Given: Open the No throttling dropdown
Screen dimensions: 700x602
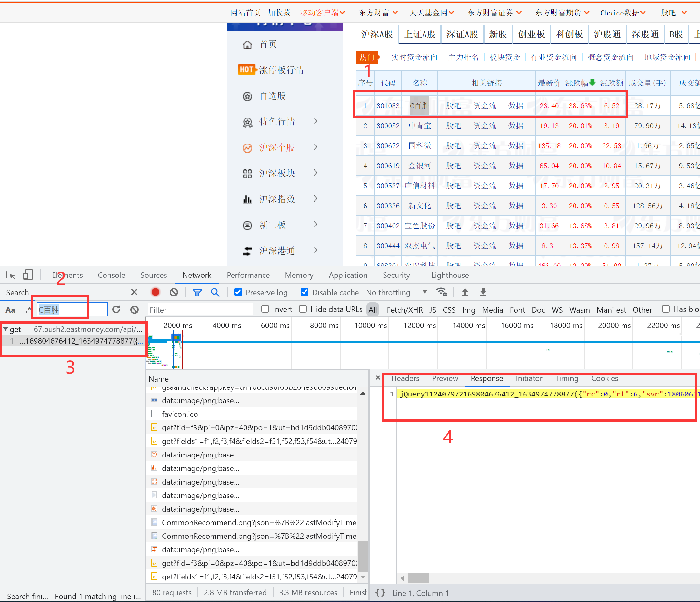Looking at the screenshot, I should 396,292.
